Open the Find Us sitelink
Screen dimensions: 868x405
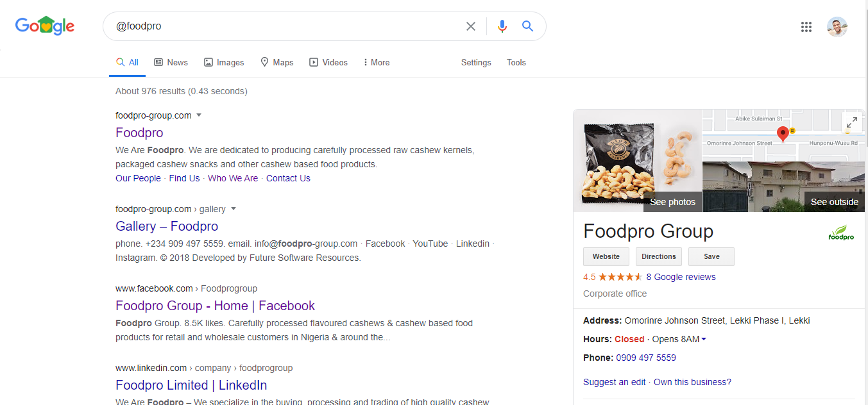[x=184, y=178]
